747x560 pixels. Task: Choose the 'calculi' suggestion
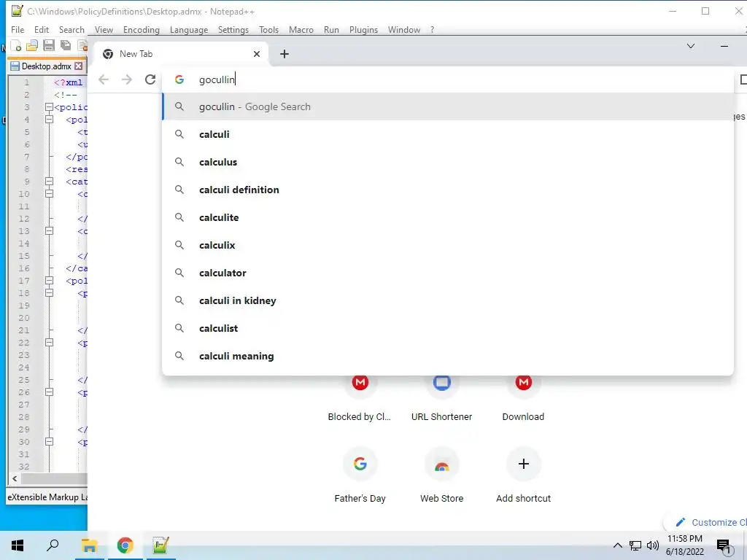coord(448,134)
